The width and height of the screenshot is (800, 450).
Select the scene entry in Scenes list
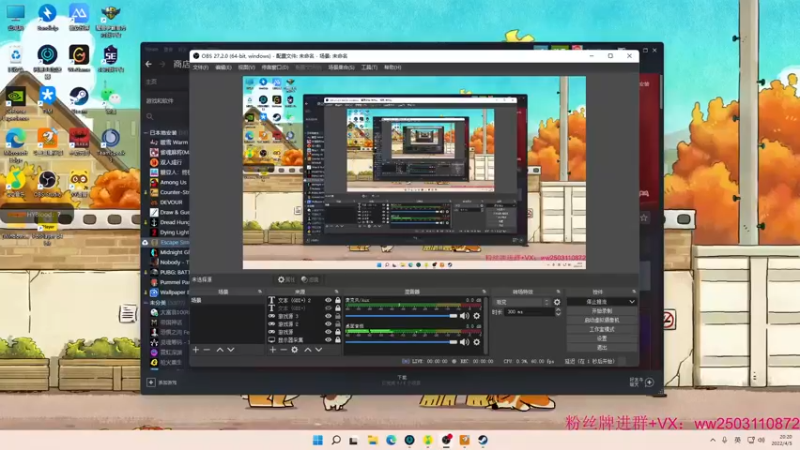[228, 301]
